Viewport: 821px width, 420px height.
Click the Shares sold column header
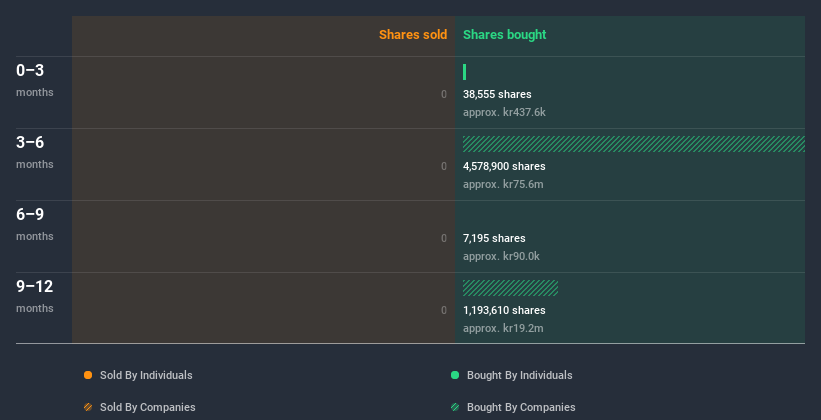pyautogui.click(x=413, y=35)
